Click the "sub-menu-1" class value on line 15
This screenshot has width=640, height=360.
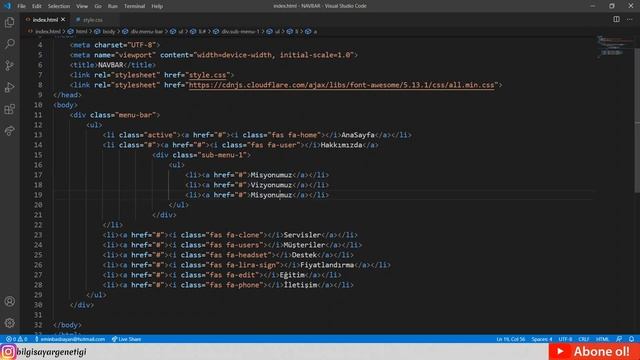tap(222, 155)
